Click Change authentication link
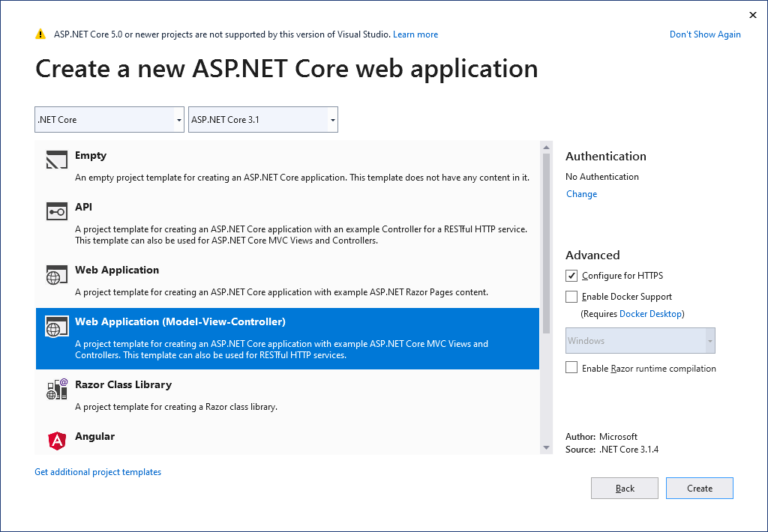Screen dimensions: 768x532 pyautogui.click(x=581, y=194)
